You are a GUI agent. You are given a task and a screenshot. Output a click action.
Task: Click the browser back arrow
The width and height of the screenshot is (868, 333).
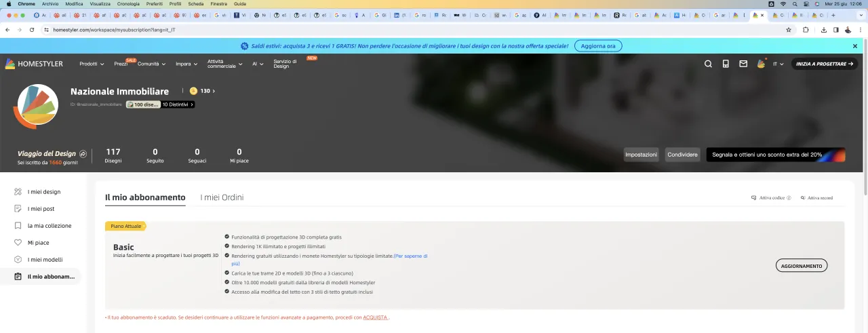(x=7, y=30)
